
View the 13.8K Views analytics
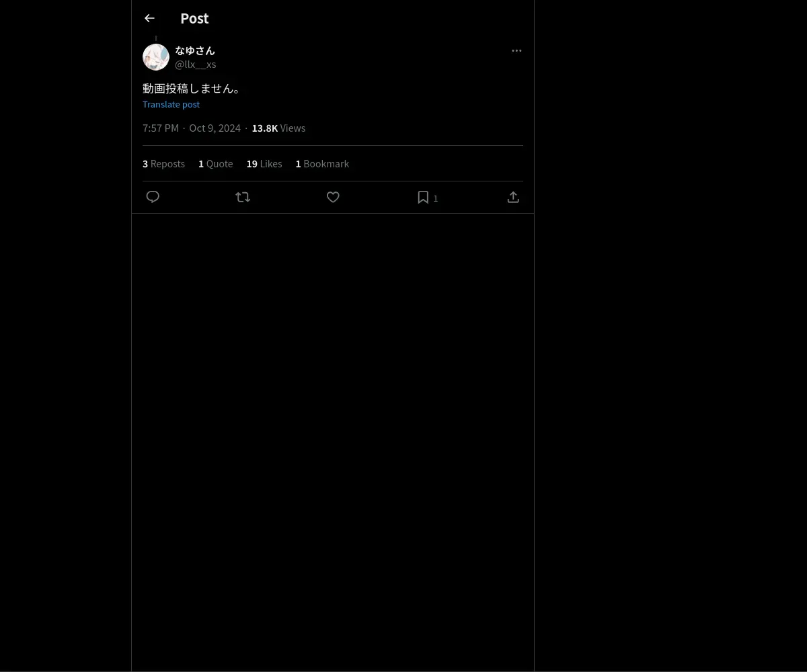[x=278, y=128]
